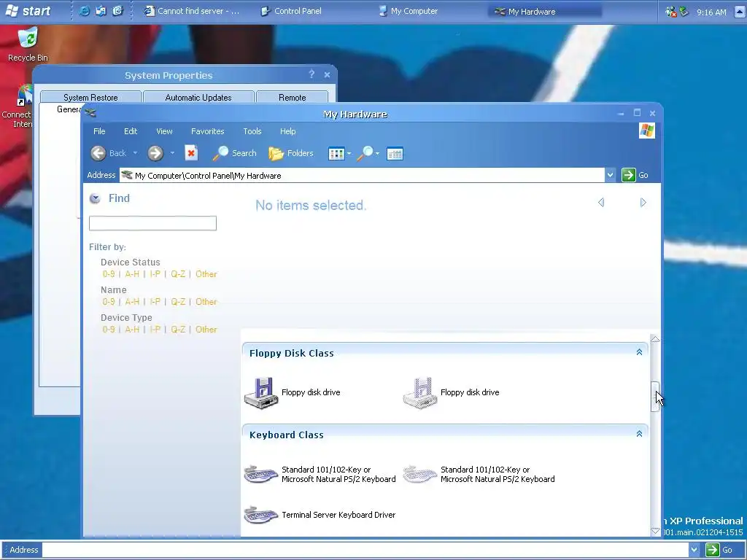
Task: Collapse the Floppy Disk Class group
Action: coord(639,352)
